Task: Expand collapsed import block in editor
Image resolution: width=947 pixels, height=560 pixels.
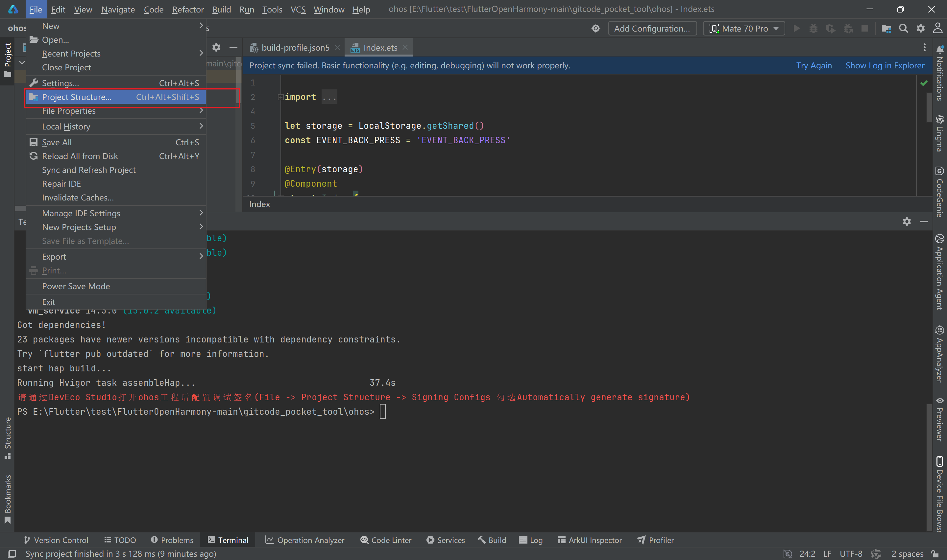Action: tap(280, 97)
